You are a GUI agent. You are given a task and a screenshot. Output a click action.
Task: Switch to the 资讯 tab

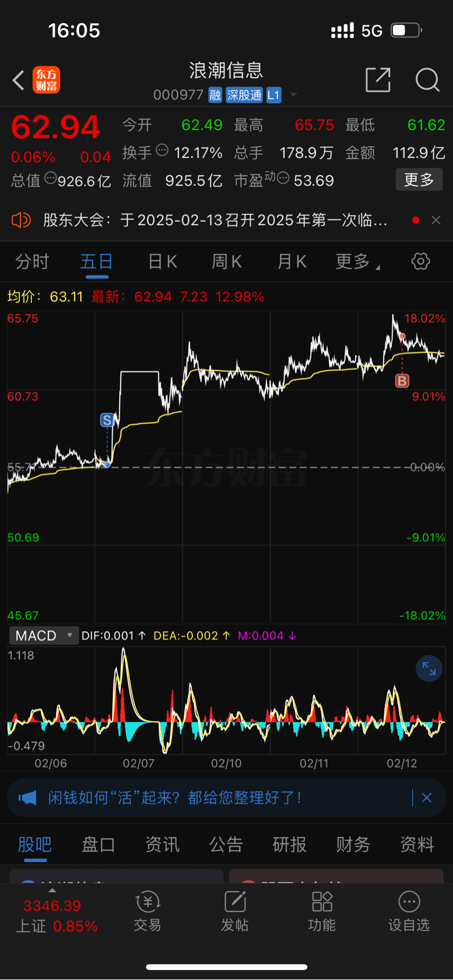click(x=162, y=844)
